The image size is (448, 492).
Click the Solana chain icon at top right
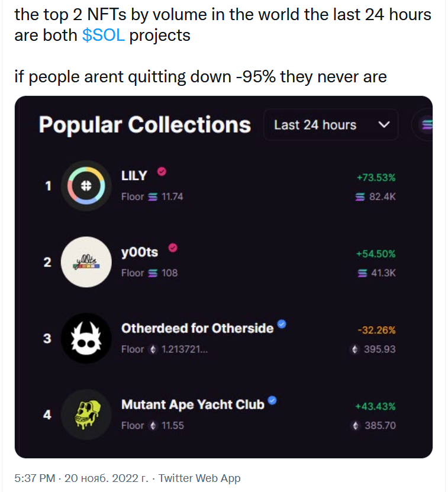(x=426, y=125)
